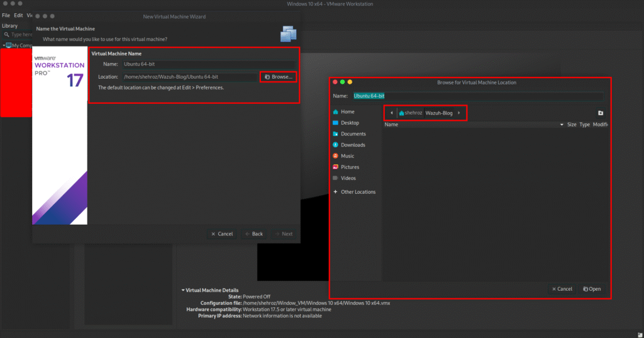Edit the Location path field in wizard

click(189, 77)
